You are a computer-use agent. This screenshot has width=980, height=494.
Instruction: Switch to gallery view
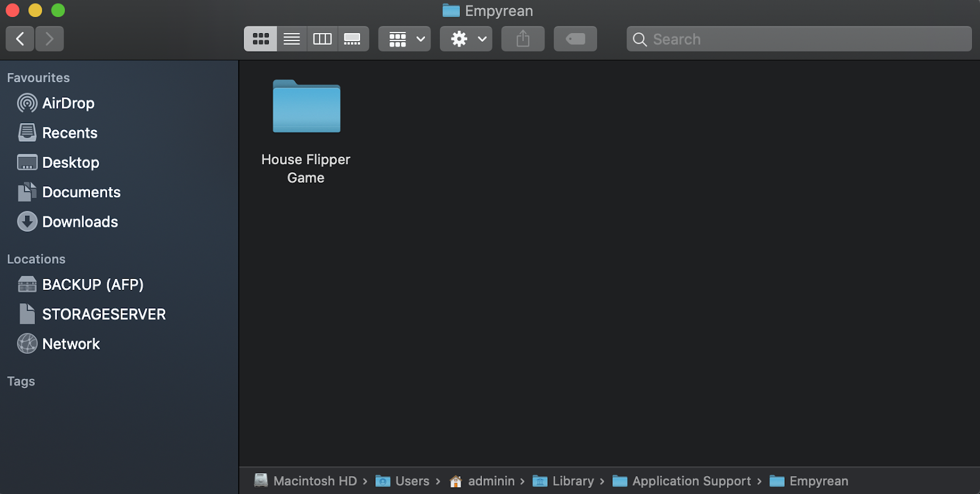coord(353,39)
